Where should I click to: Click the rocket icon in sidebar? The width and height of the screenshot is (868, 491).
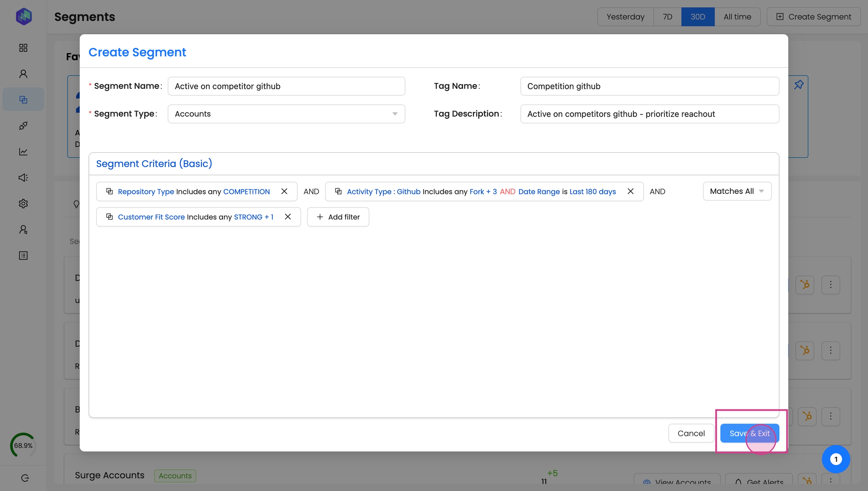23,126
